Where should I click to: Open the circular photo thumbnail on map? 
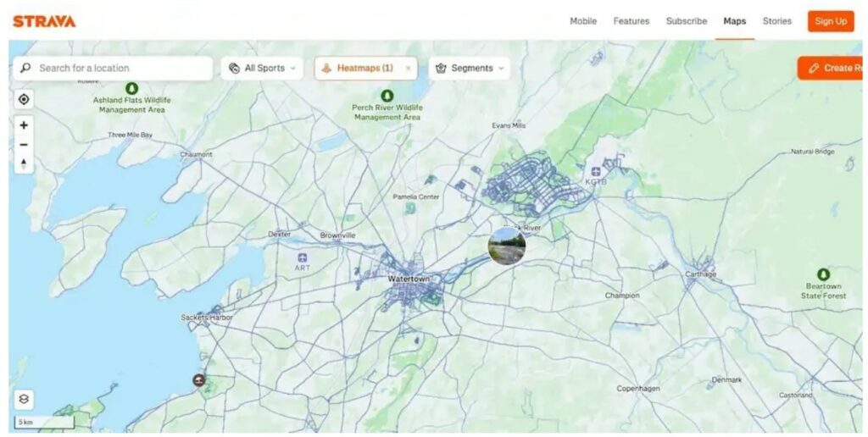pyautogui.click(x=507, y=246)
